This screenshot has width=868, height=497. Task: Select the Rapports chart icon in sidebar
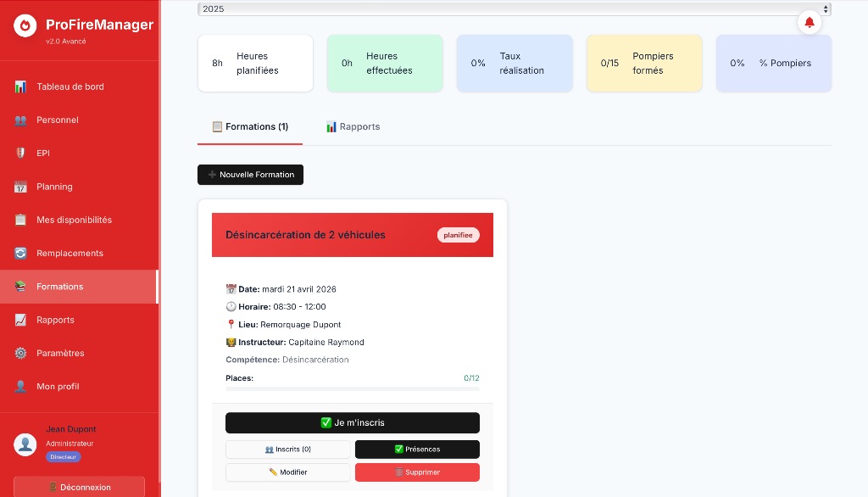pos(20,320)
